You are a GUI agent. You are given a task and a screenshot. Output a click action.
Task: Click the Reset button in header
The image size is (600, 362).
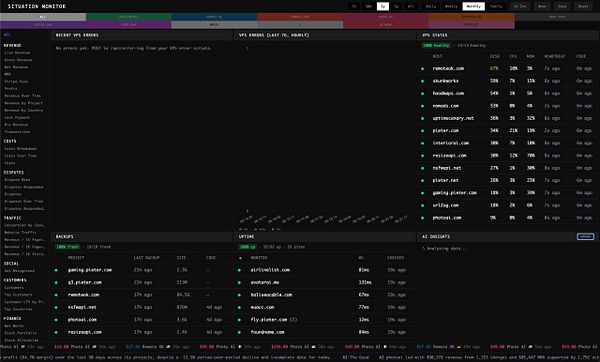pyautogui.click(x=583, y=6)
